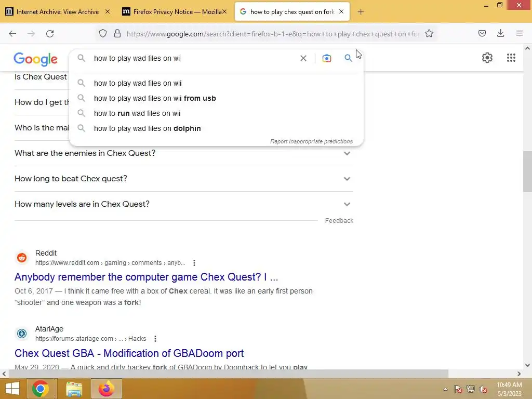Click the reddit.com breadcrumb URL

(x=110, y=263)
